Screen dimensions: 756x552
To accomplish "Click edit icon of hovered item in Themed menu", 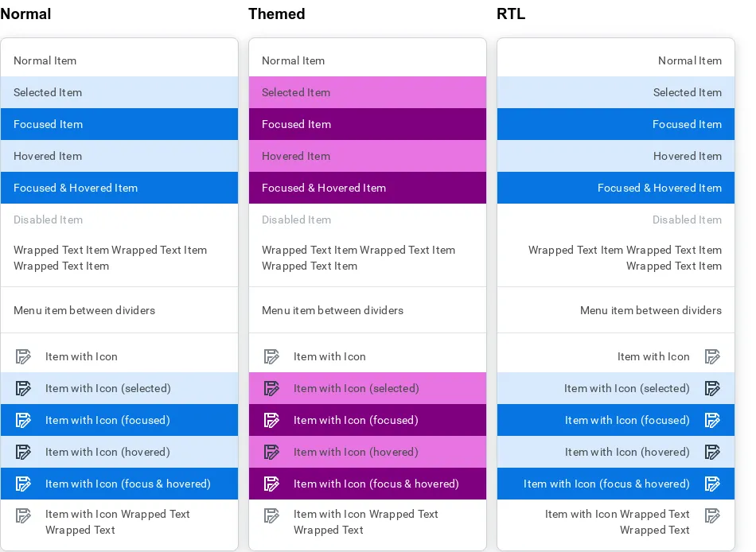I will [x=271, y=453].
